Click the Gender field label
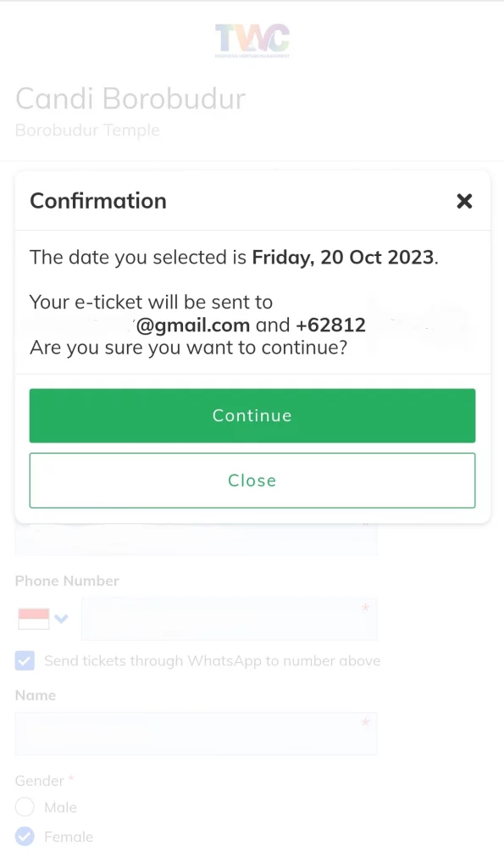The height and width of the screenshot is (868, 504). click(40, 781)
